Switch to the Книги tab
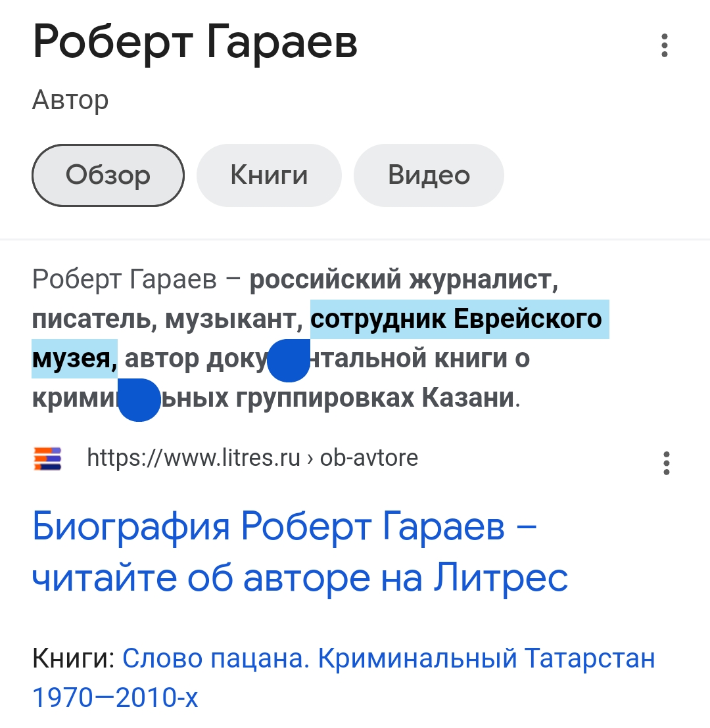The height and width of the screenshot is (728, 710). click(269, 175)
